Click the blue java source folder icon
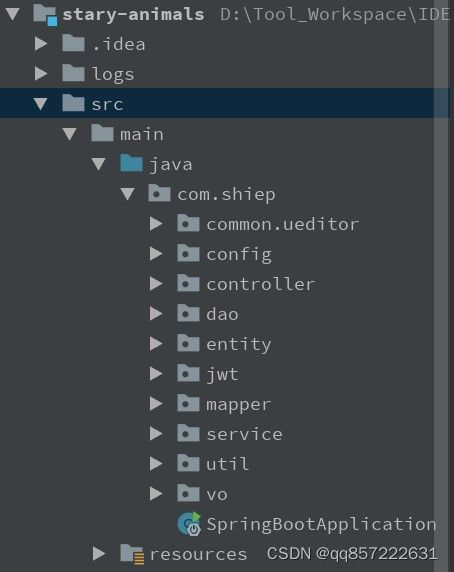This screenshot has width=454, height=572. point(131,163)
